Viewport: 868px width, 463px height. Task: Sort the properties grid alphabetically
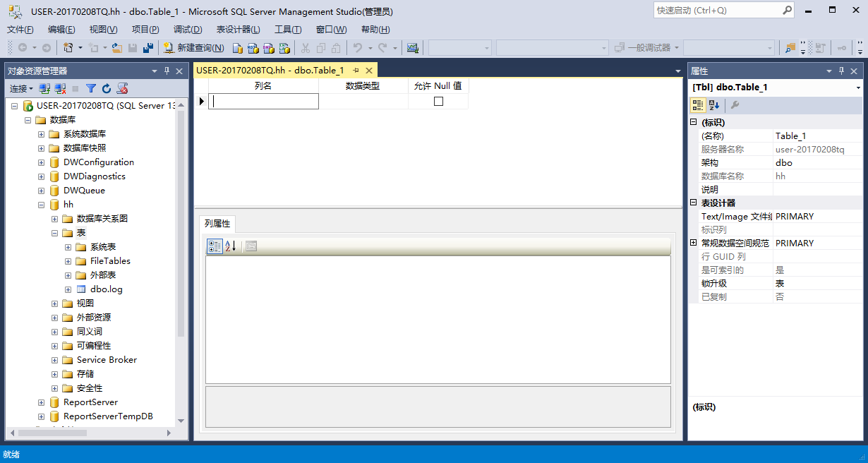point(713,105)
